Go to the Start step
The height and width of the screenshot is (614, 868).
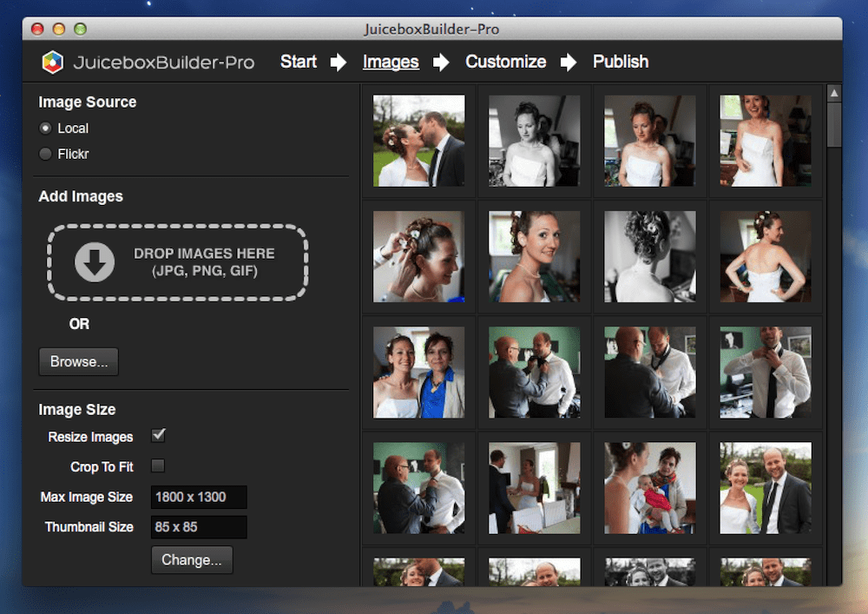pos(299,62)
